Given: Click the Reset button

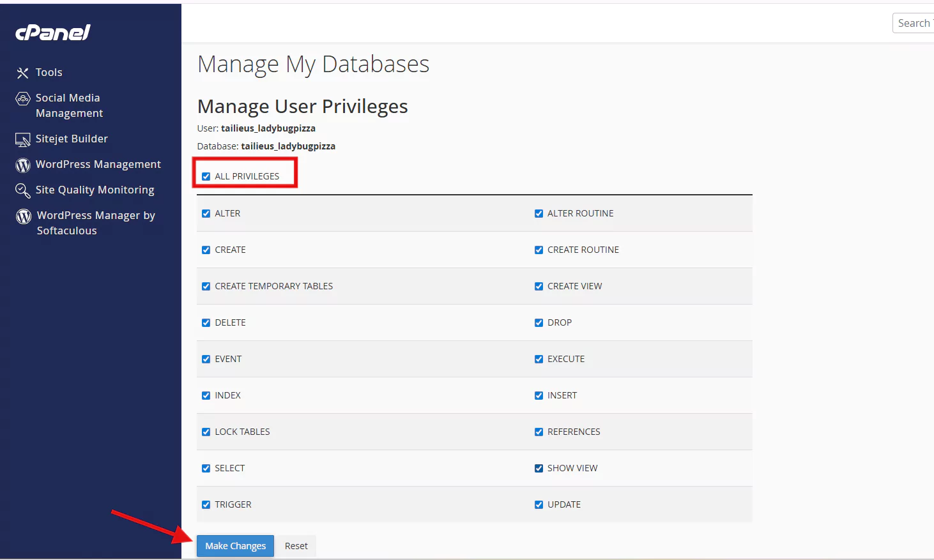Looking at the screenshot, I should (296, 546).
